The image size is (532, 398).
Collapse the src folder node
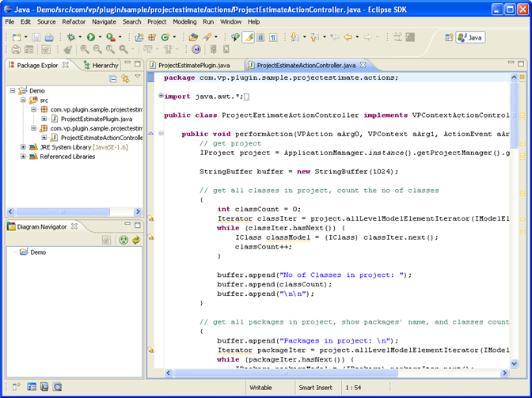(x=23, y=100)
